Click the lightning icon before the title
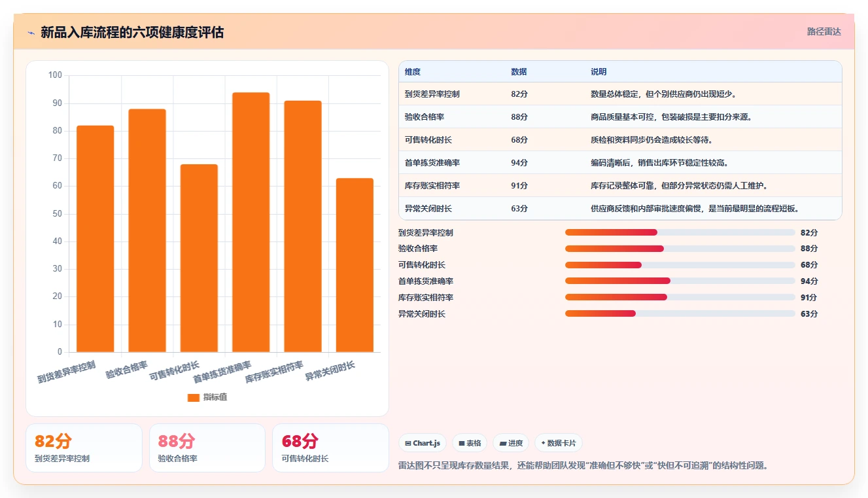Image resolution: width=868 pixels, height=498 pixels. [31, 33]
